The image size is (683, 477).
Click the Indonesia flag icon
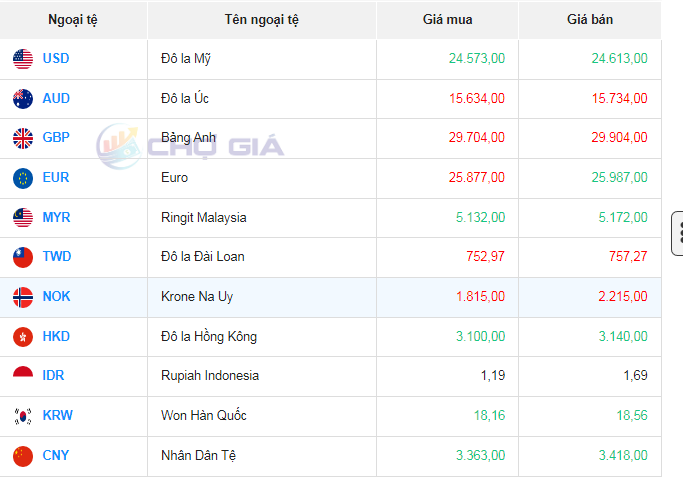click(x=23, y=376)
